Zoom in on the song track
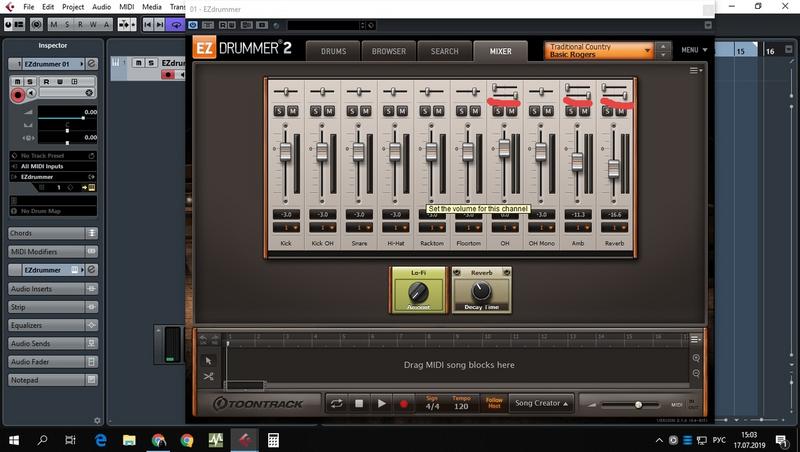 [x=696, y=358]
